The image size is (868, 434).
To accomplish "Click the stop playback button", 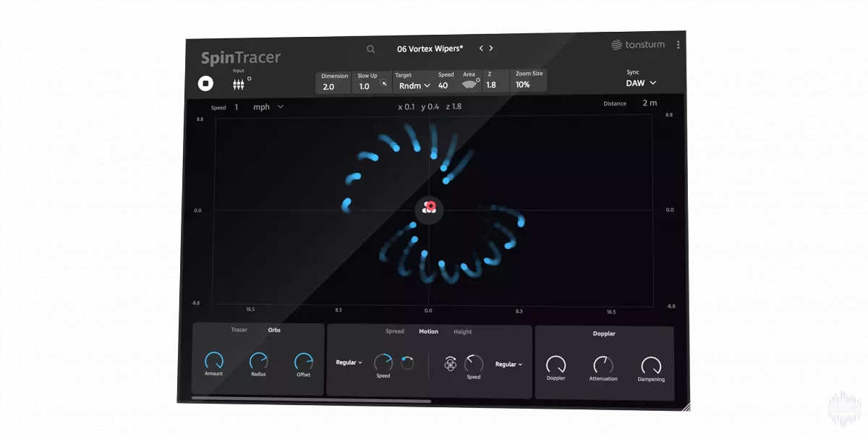I will [205, 83].
